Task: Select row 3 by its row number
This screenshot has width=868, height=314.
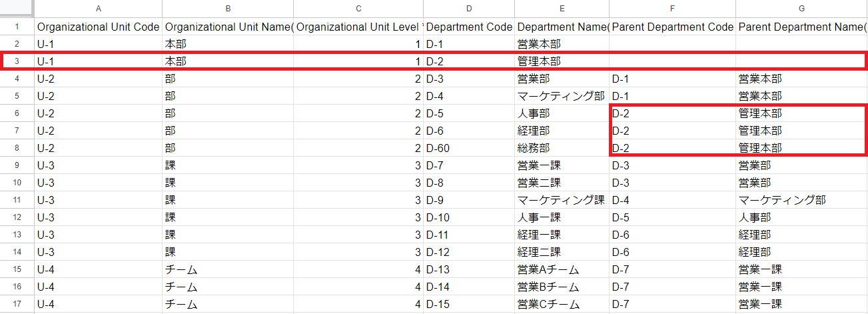Action: tap(17, 61)
